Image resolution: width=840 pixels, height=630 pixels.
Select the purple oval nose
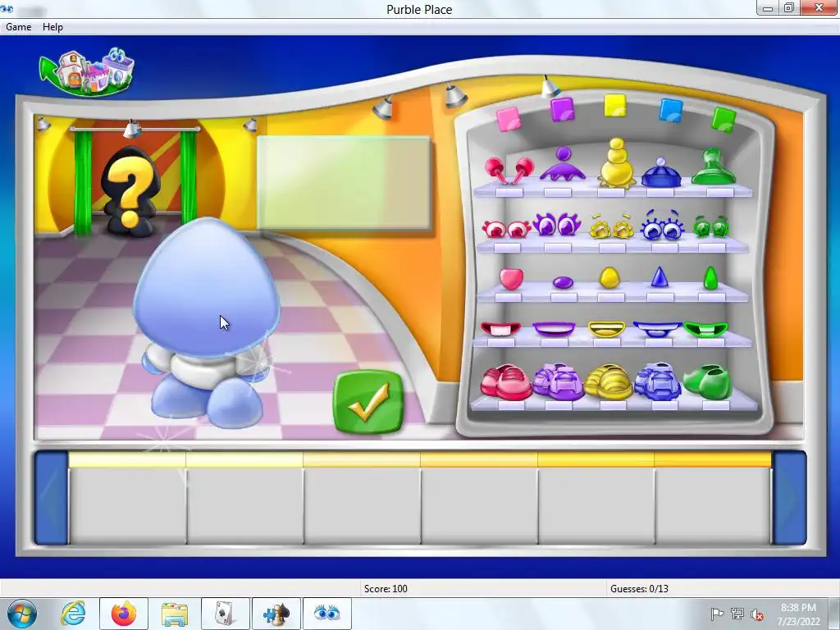(x=563, y=282)
